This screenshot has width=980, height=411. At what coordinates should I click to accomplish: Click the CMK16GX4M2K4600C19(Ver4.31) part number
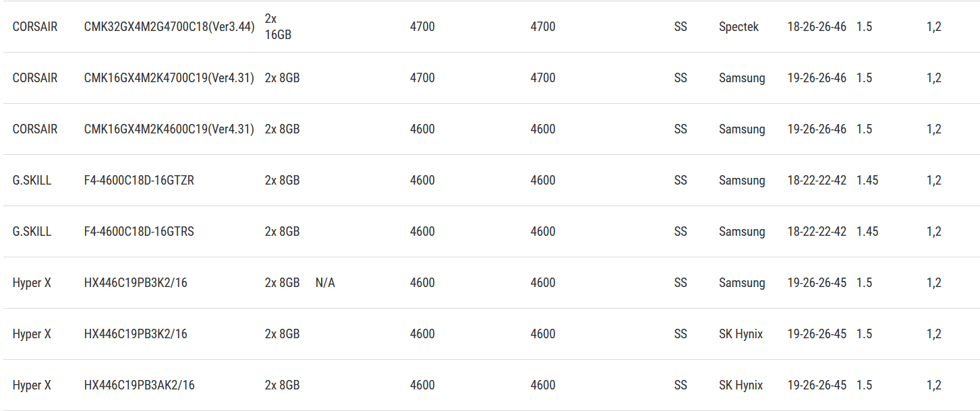tap(169, 129)
